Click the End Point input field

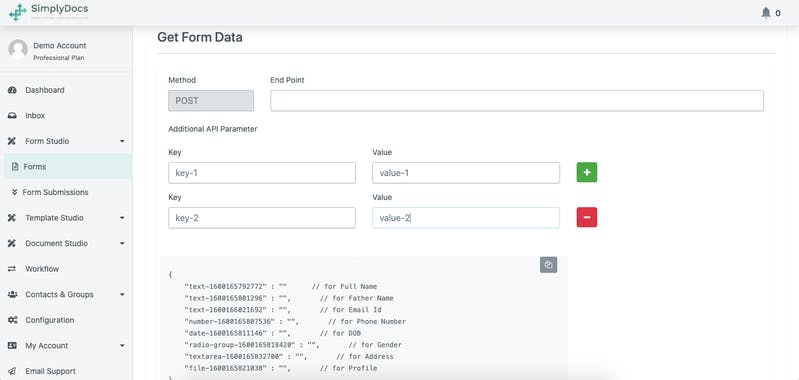517,101
